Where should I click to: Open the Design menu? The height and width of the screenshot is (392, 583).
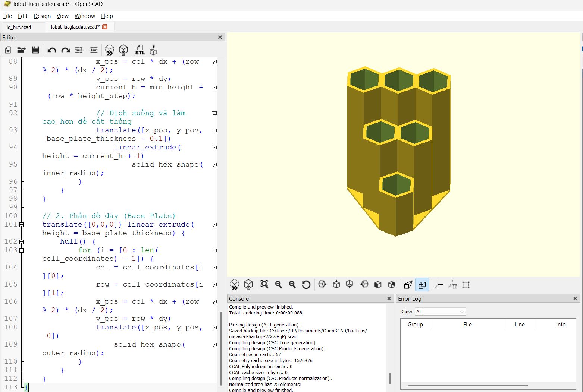[x=42, y=16]
